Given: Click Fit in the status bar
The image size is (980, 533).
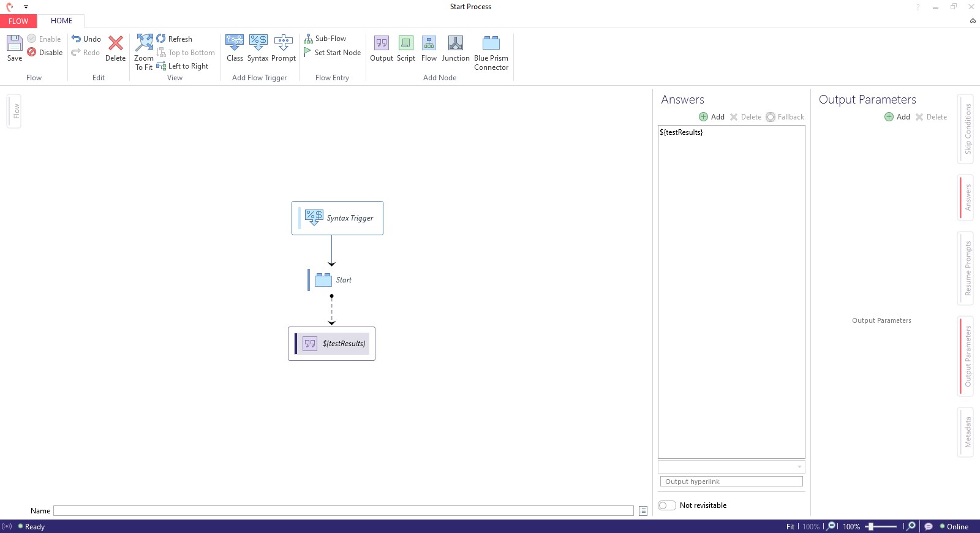Looking at the screenshot, I should coord(790,527).
